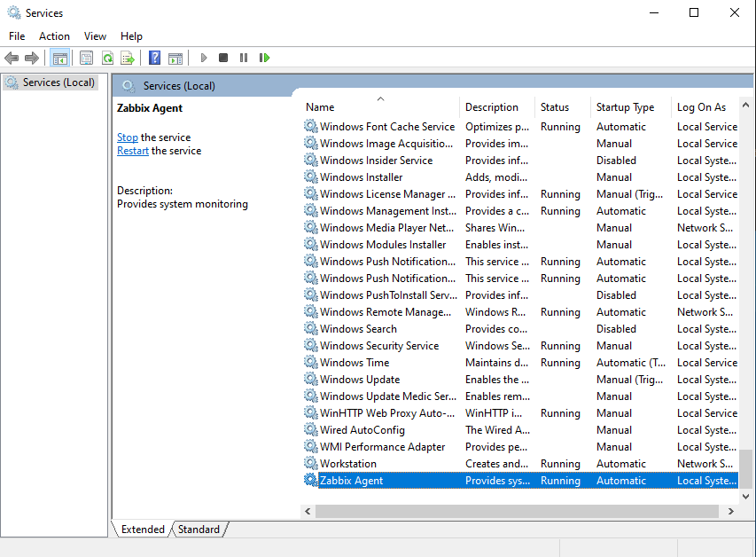The height and width of the screenshot is (557, 756).
Task: Open Properties via toolbar icon
Action: (86, 58)
